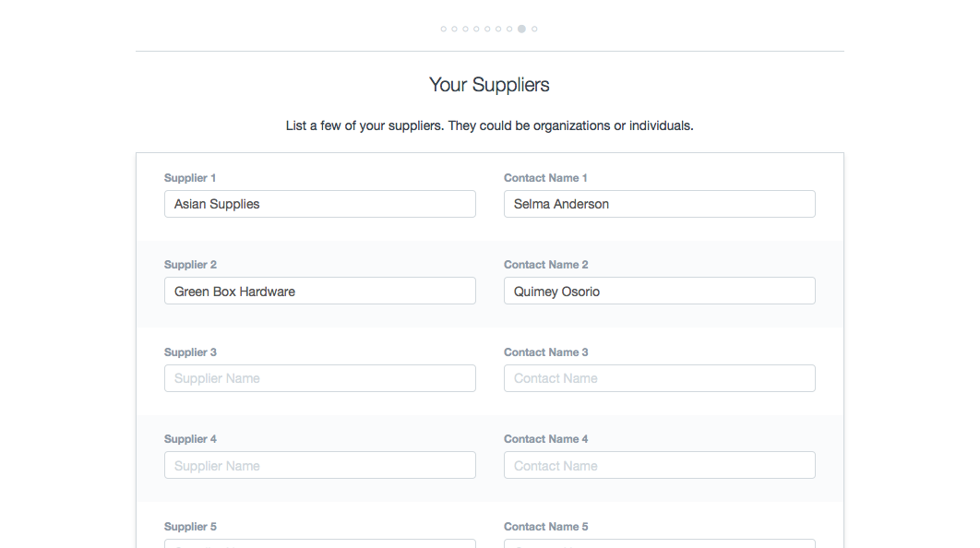
Task: Click the highlighted current step dot
Action: click(522, 30)
